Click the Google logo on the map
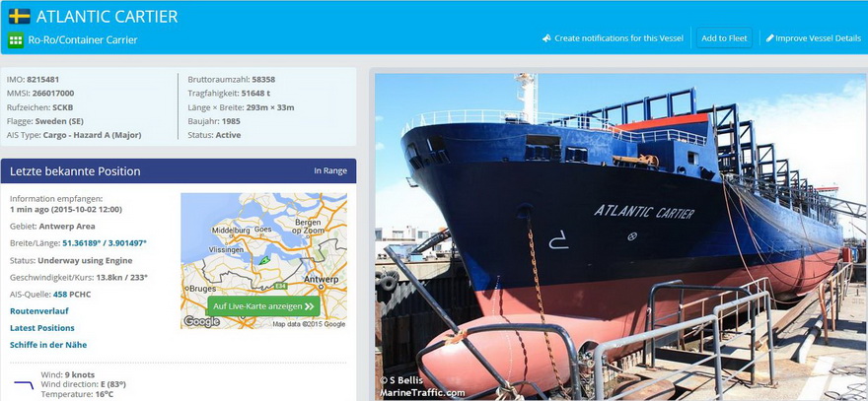This screenshot has width=868, height=401. point(201,321)
